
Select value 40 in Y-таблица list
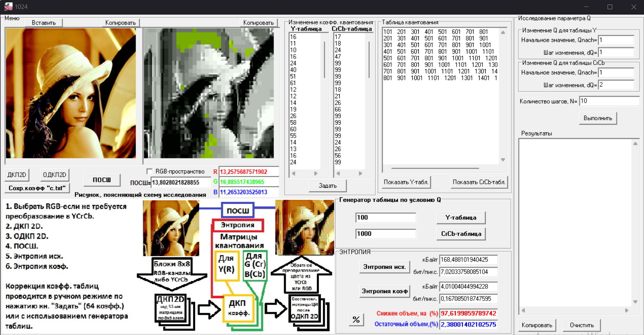tap(293, 70)
